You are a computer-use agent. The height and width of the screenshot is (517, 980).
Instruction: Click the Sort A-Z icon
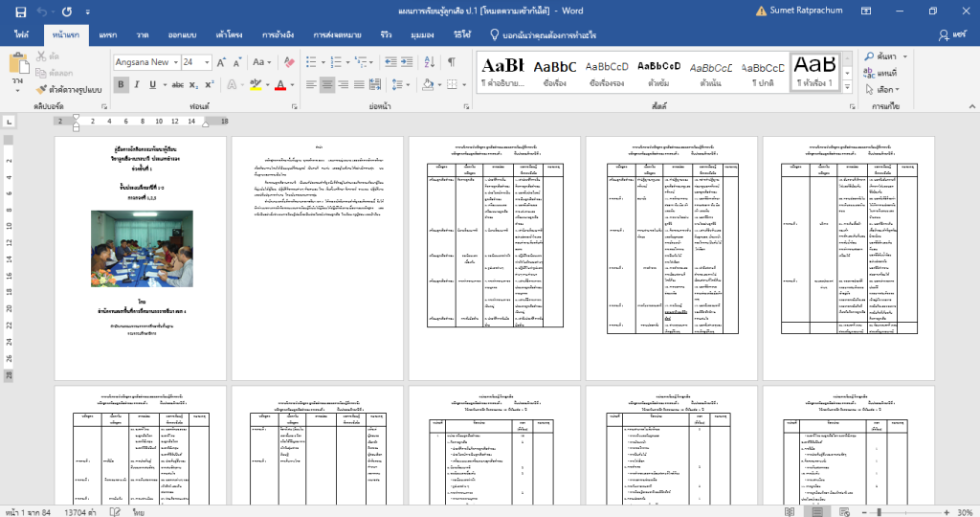coord(428,62)
